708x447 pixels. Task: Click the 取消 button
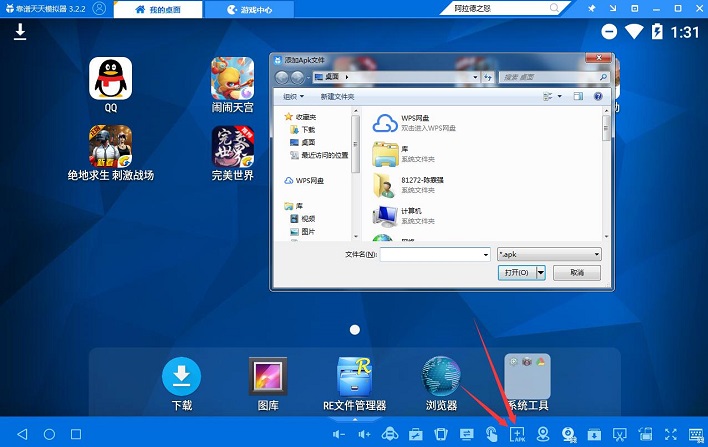pyautogui.click(x=577, y=273)
